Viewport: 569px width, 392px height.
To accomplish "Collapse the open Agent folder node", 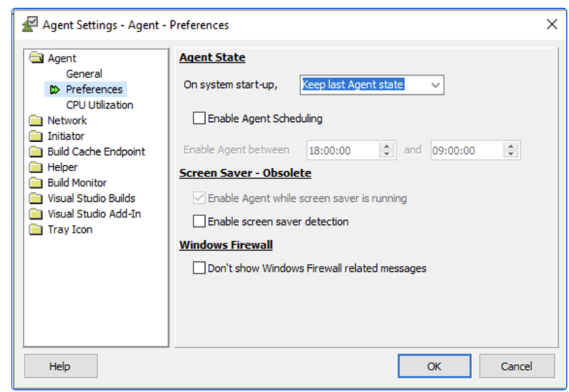I will [36, 59].
